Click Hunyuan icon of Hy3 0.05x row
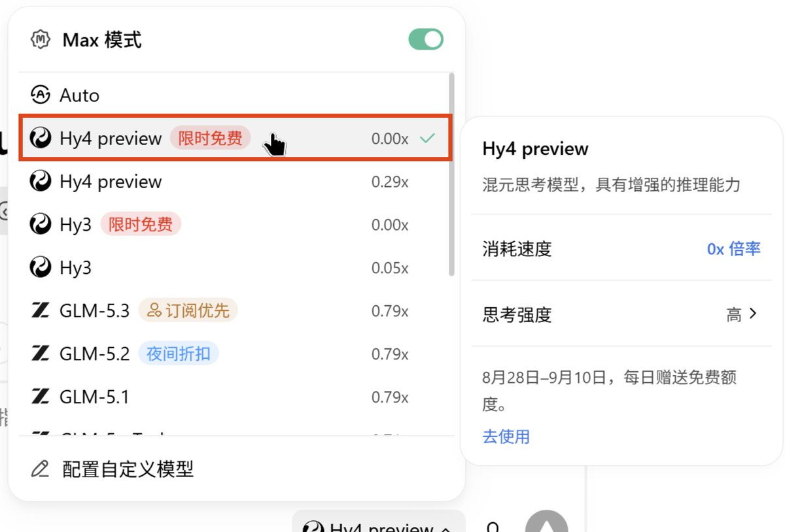The image size is (785, 532). click(41, 268)
